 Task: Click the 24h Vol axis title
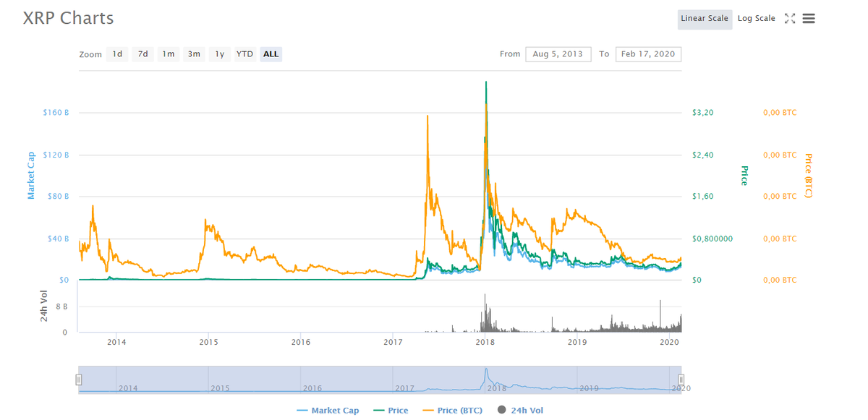44,306
